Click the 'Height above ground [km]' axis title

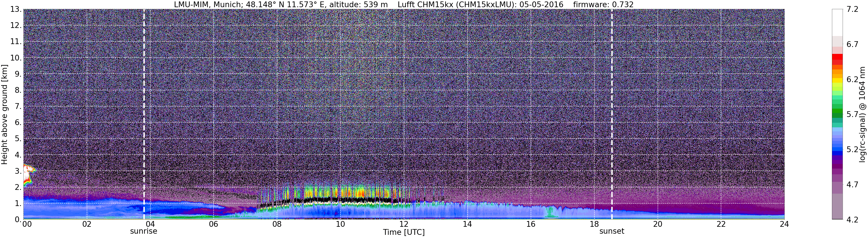click(4, 115)
